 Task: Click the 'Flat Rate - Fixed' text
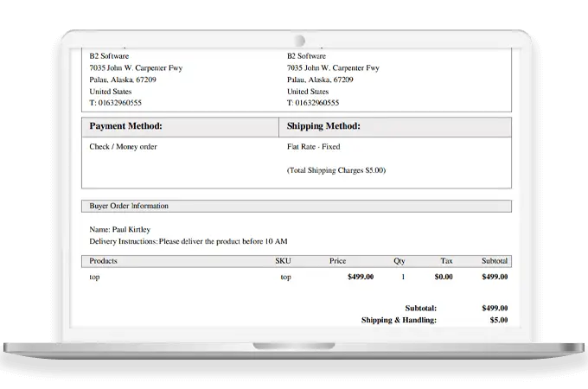(x=314, y=147)
